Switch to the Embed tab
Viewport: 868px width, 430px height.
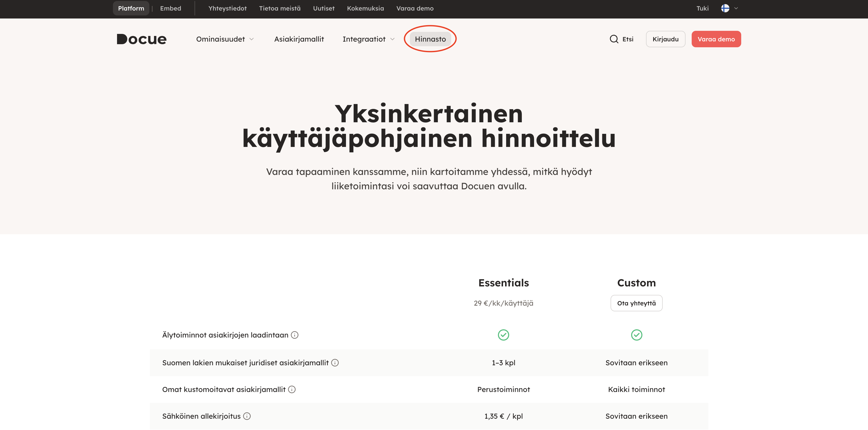pos(170,8)
